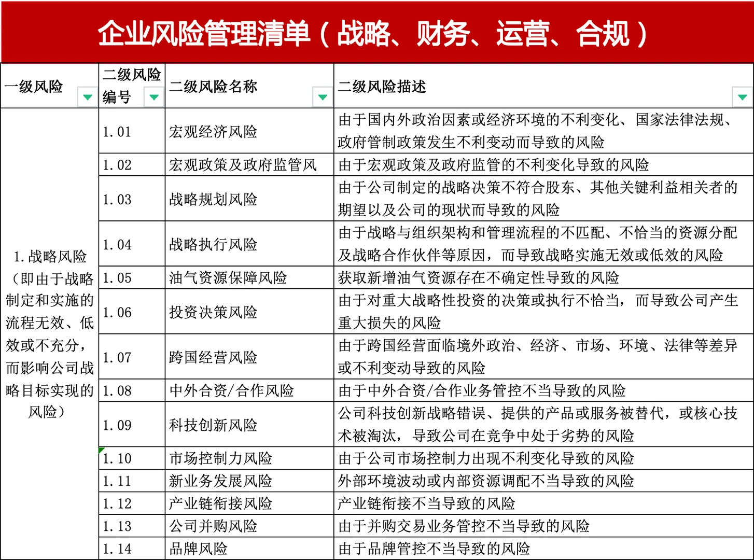Click the 企业风险管理清单 title banner

click(377, 31)
